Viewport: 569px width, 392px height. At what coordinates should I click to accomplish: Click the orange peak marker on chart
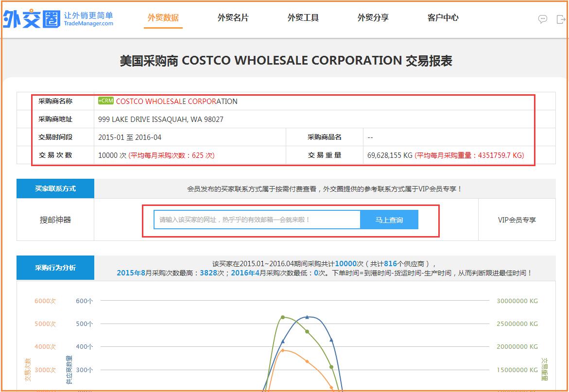coord(283,350)
